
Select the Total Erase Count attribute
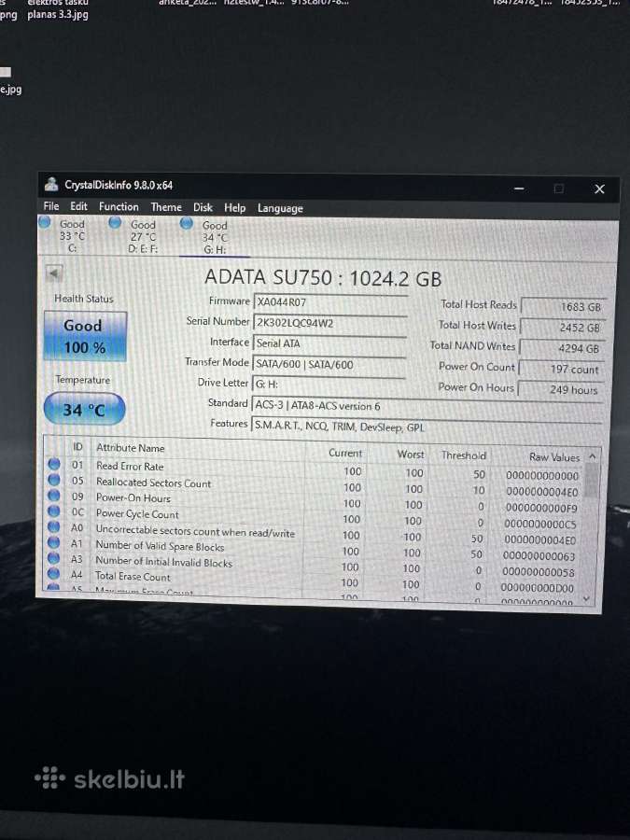(x=133, y=577)
